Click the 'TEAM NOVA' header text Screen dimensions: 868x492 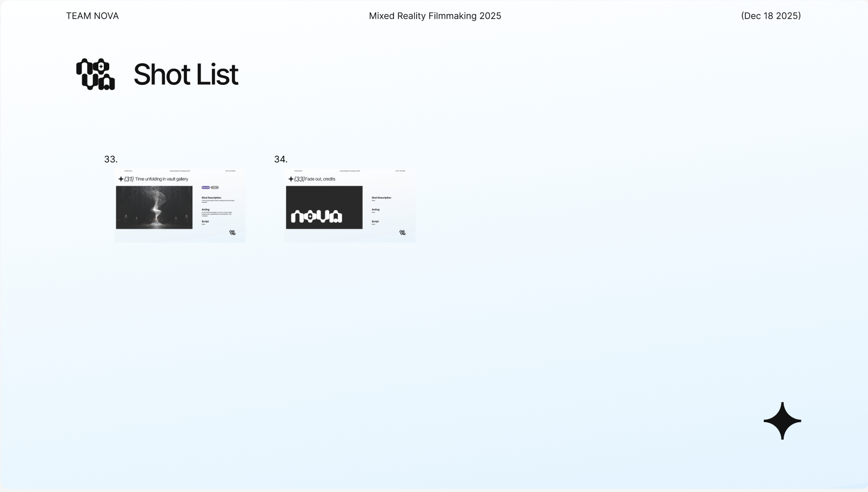tap(92, 16)
